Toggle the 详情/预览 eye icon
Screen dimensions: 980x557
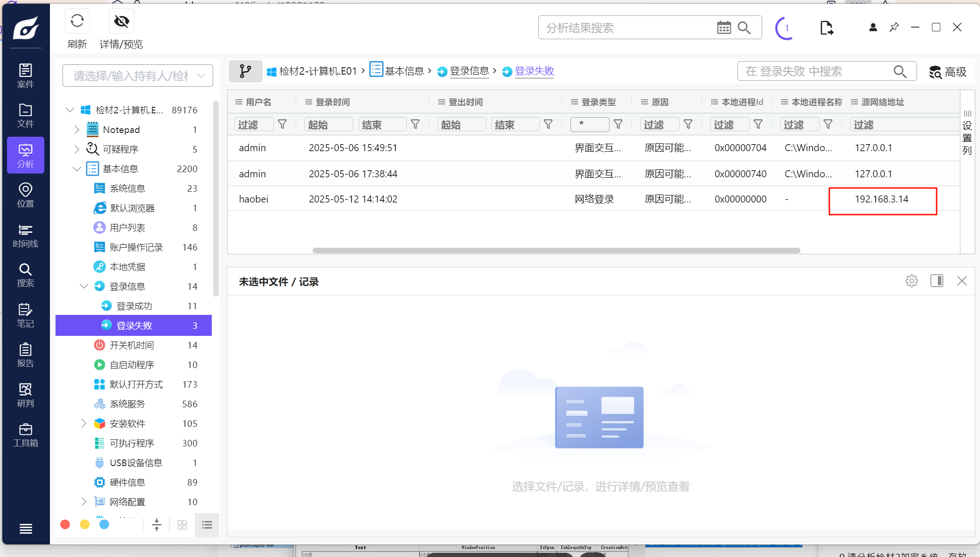(x=121, y=21)
